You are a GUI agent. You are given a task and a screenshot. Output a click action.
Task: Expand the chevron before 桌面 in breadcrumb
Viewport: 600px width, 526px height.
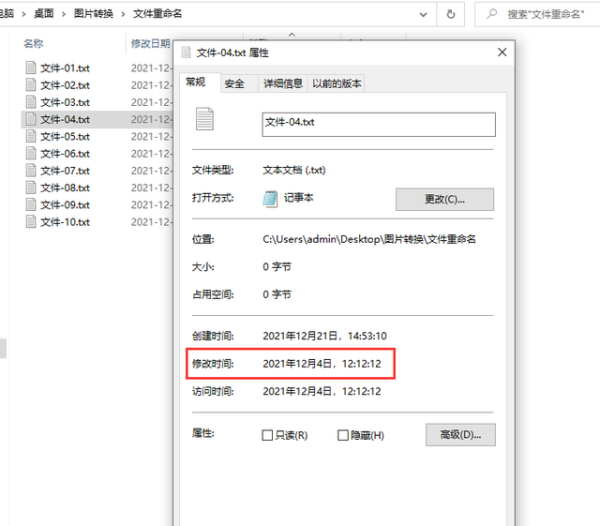[24, 14]
